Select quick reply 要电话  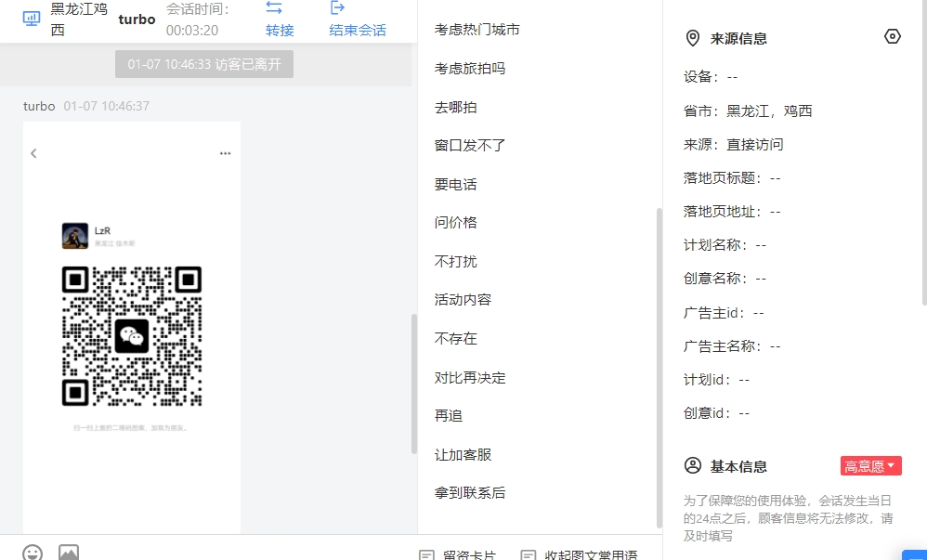pos(456,185)
